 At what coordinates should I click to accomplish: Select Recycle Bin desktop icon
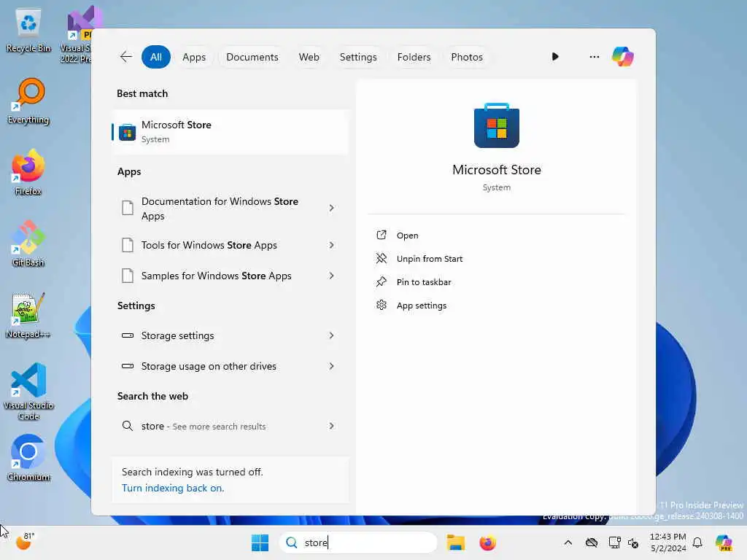coord(28,31)
